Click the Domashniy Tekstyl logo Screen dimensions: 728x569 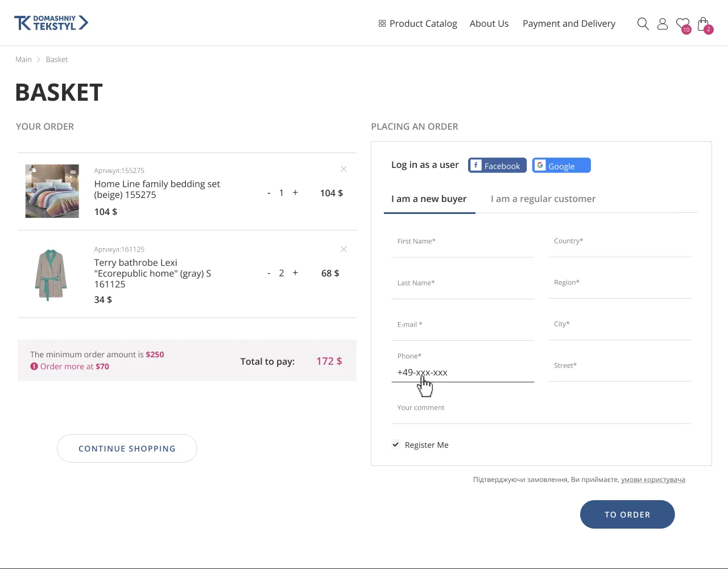51,23
